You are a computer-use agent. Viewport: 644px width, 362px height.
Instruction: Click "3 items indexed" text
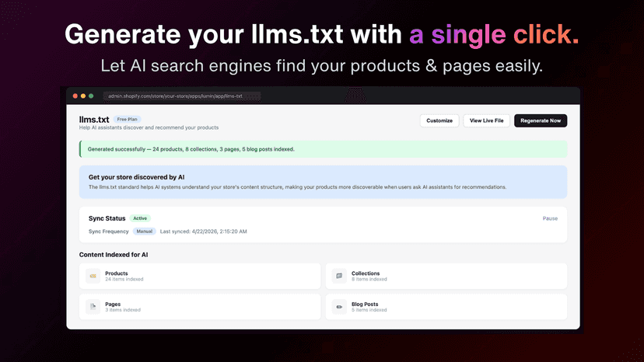pos(123,310)
